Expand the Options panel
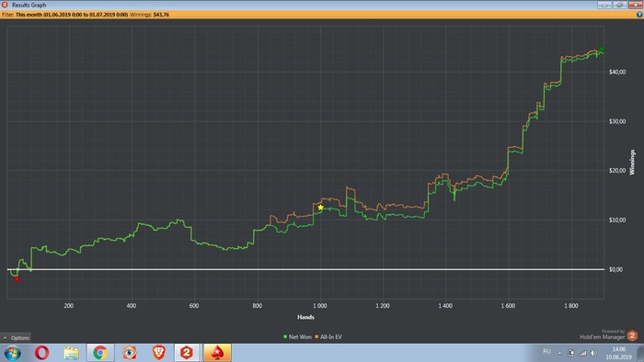 (16, 338)
